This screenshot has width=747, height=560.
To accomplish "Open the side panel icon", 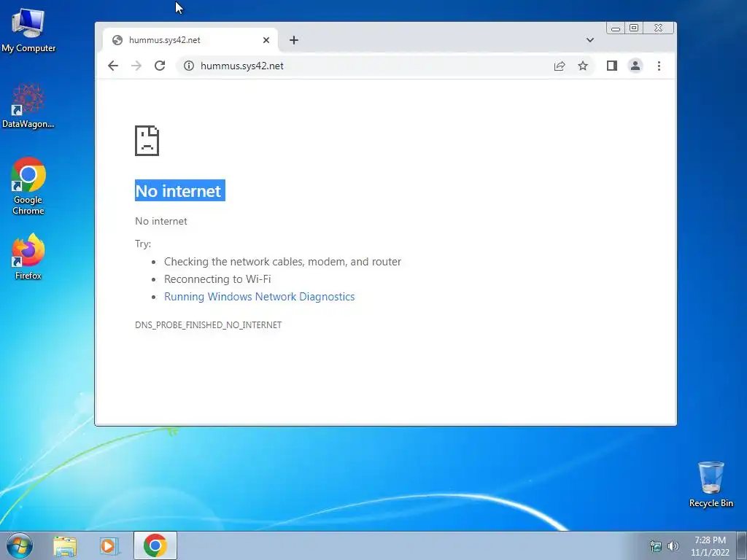I will (612, 66).
